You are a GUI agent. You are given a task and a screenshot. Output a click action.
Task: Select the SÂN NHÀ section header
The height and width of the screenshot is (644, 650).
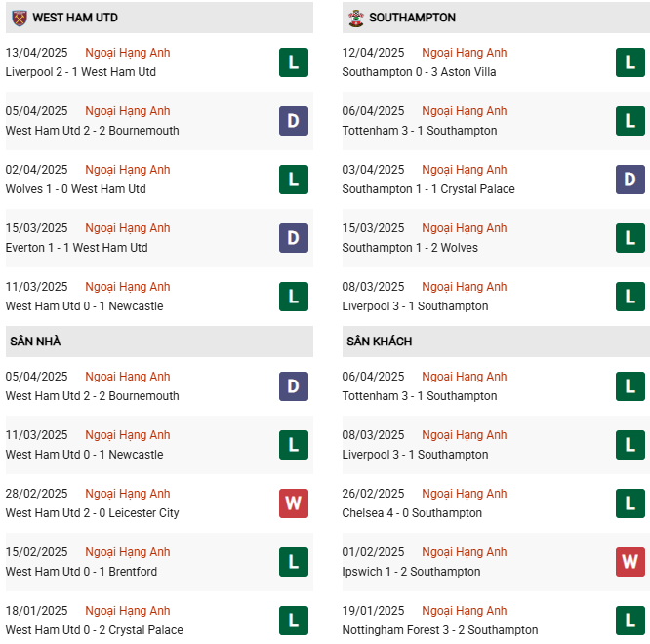[35, 342]
